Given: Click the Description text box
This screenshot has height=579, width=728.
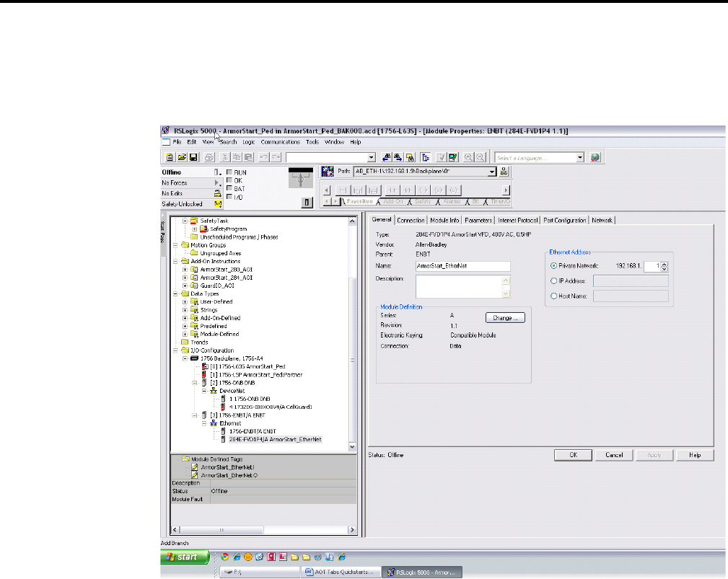Looking at the screenshot, I should pos(463,287).
